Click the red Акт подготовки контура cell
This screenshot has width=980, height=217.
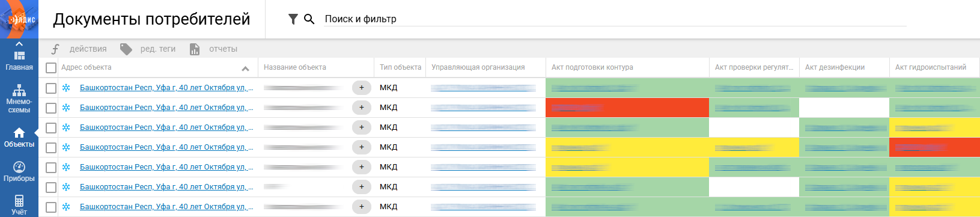pos(627,108)
